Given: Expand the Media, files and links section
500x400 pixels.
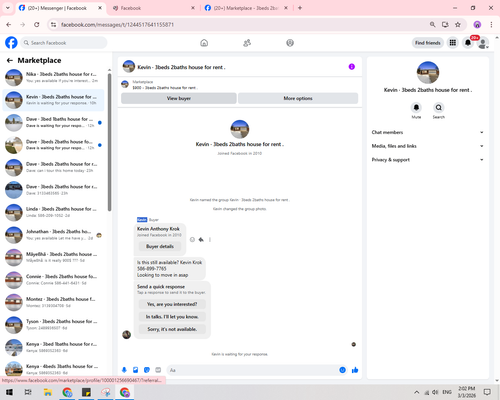Looking at the screenshot, I should [428, 146].
